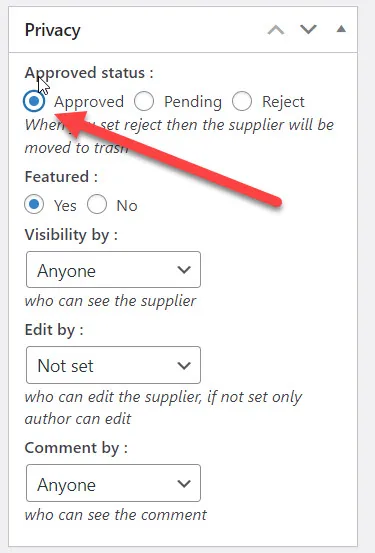Click the Approved text label
This screenshot has width=375, height=553.
click(x=89, y=102)
